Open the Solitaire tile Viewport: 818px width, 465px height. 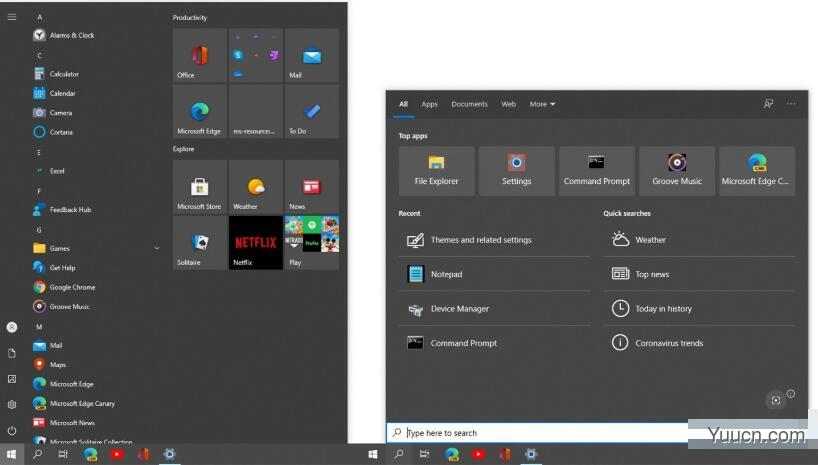pos(200,243)
